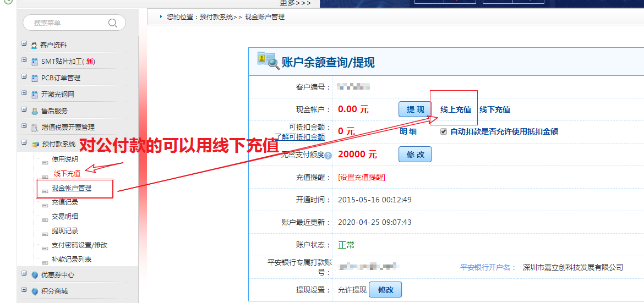Click the 售后服务 icon in sidebar

click(35, 111)
